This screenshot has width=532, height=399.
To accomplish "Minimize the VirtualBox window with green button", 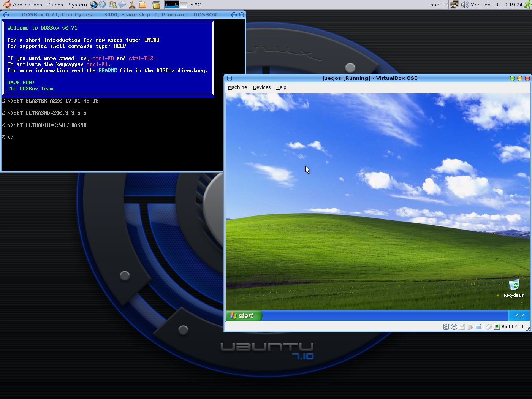I will 512,78.
